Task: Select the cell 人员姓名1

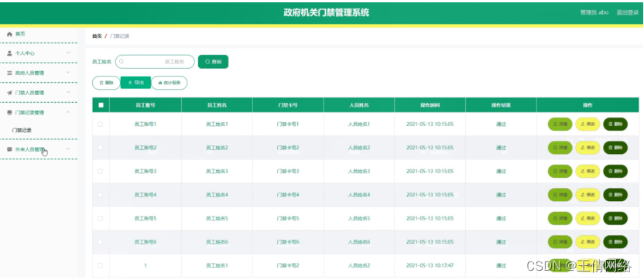Action: point(359,124)
